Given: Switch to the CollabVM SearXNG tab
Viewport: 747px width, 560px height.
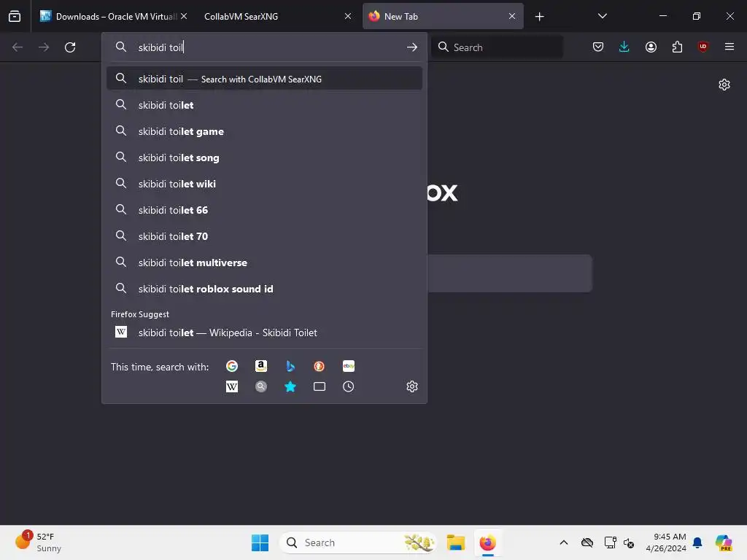Looking at the screenshot, I should click(278, 16).
